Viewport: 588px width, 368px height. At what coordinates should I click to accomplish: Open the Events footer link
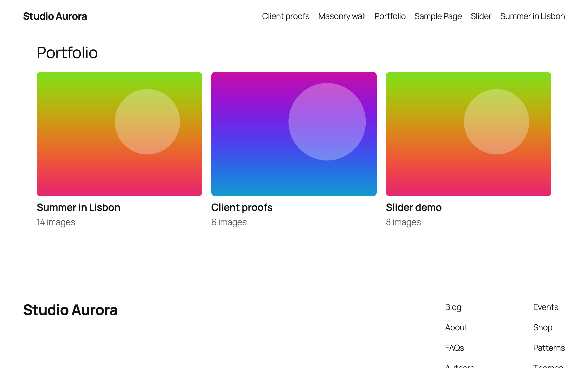tap(546, 308)
